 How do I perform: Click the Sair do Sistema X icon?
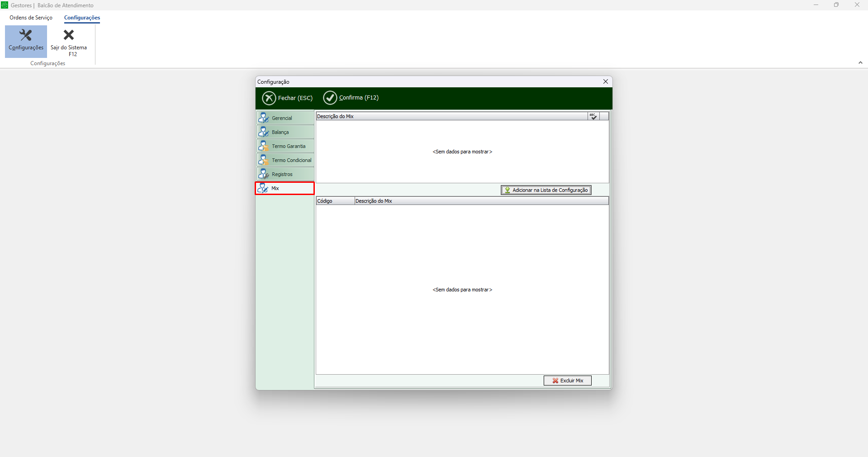[x=69, y=35]
